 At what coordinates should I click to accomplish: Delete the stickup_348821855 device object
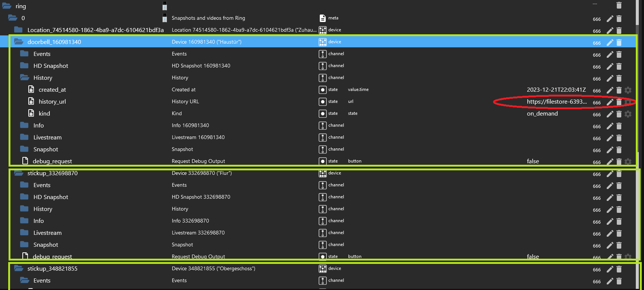pyautogui.click(x=619, y=269)
